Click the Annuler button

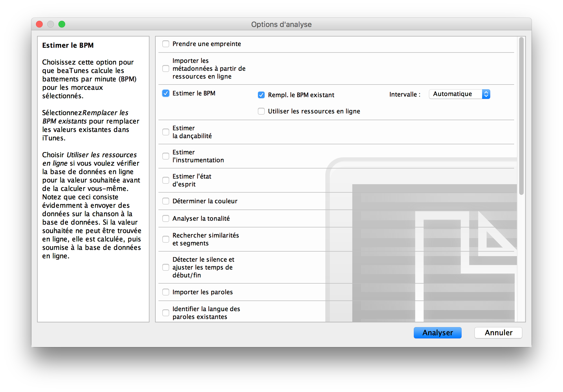(x=498, y=333)
